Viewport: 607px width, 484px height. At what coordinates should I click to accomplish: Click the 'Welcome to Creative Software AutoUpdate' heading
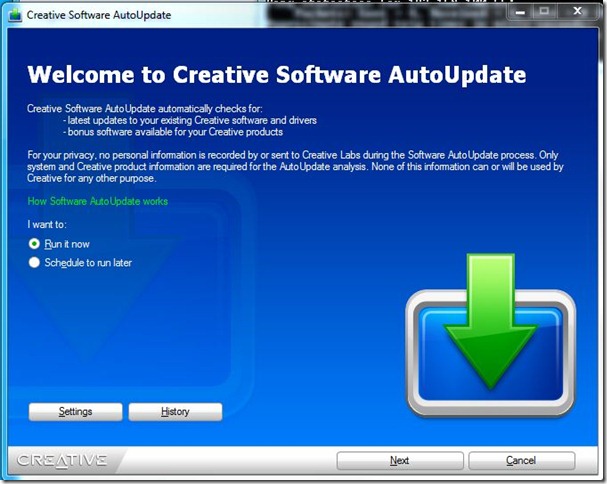pyautogui.click(x=277, y=74)
